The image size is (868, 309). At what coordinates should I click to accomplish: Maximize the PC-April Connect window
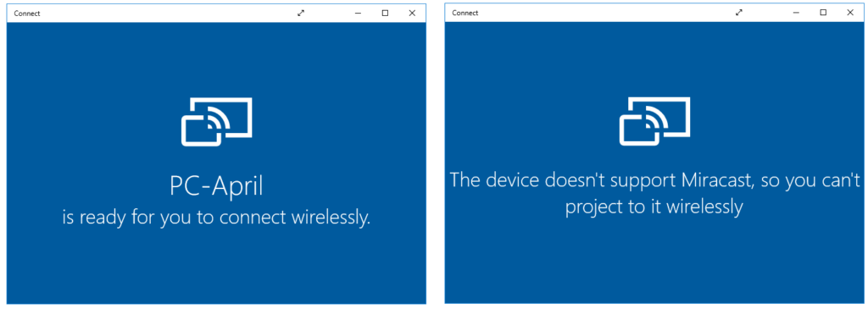pos(386,13)
